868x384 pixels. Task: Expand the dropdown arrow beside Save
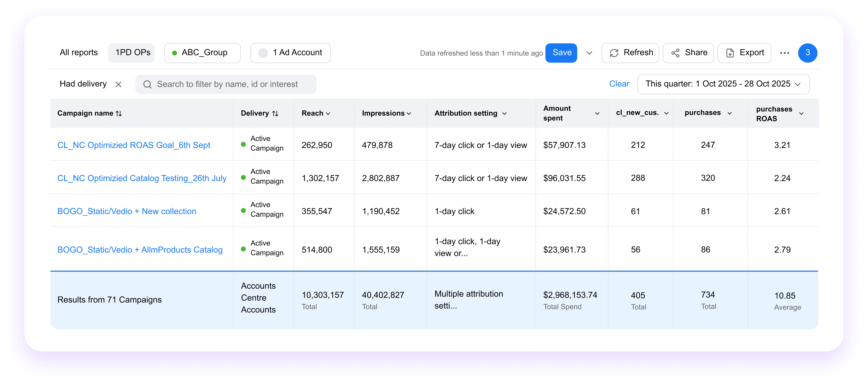coord(589,53)
